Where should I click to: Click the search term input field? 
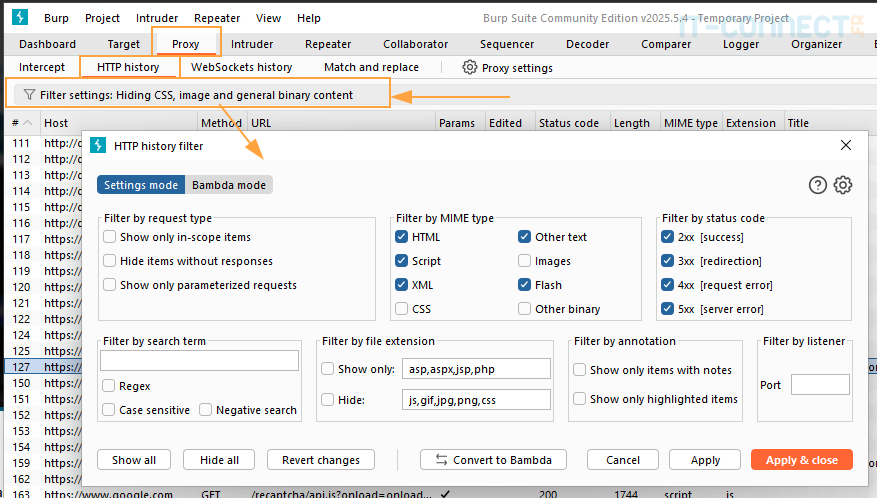pos(200,361)
